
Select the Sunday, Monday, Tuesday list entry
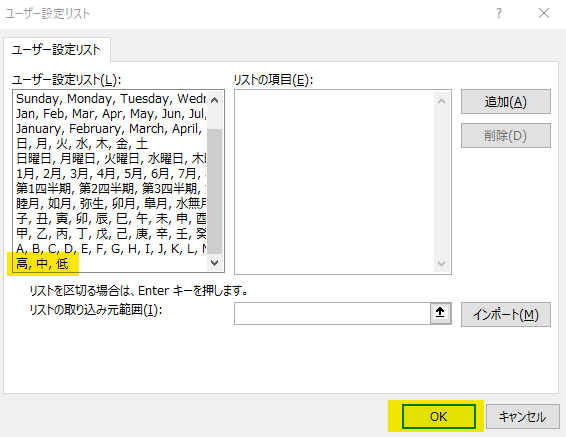111,99
